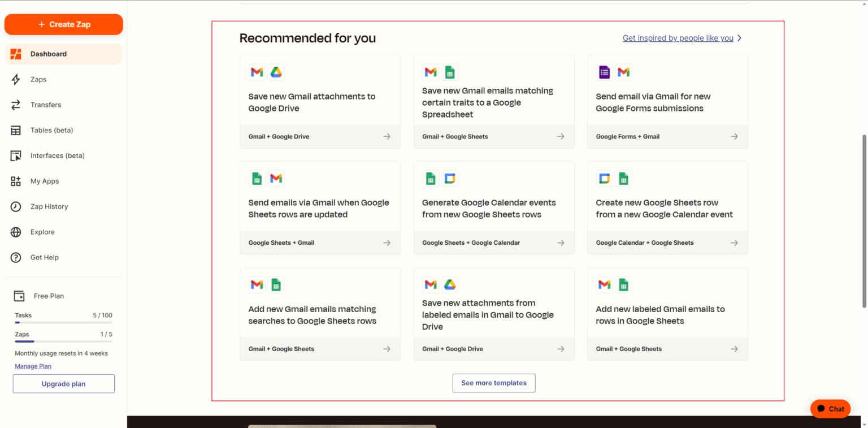Image resolution: width=868 pixels, height=428 pixels.
Task: Open the Chat widget
Action: (x=830, y=408)
